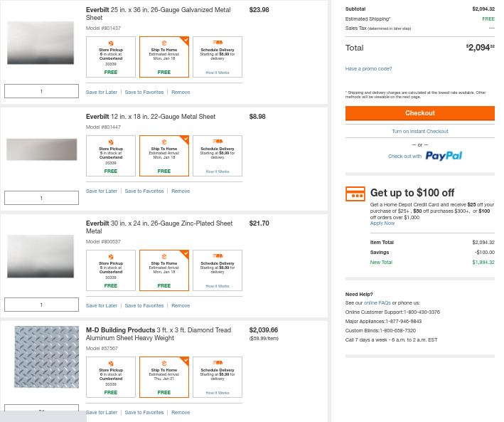Choose Schedule Delivery for the zinc-plated sheet
The image size is (504, 422).
(x=218, y=270)
